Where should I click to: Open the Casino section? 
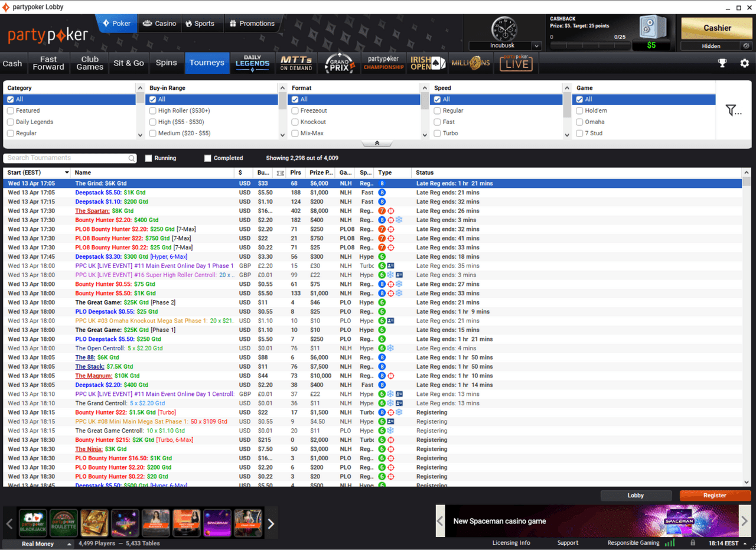(159, 24)
